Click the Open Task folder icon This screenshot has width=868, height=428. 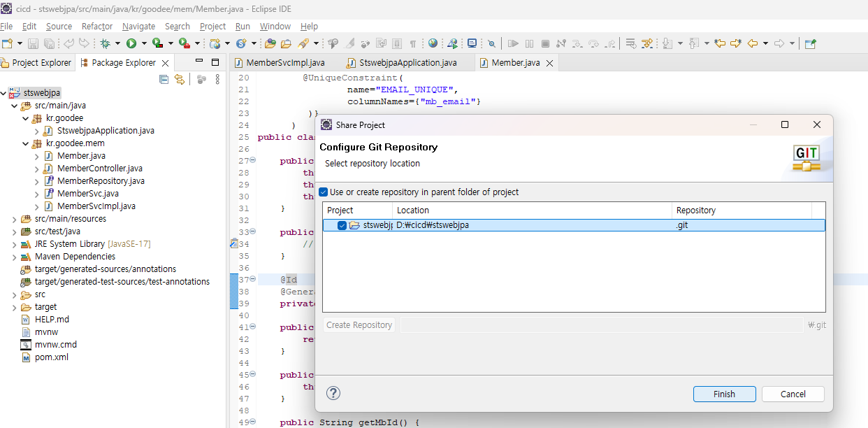(286, 43)
